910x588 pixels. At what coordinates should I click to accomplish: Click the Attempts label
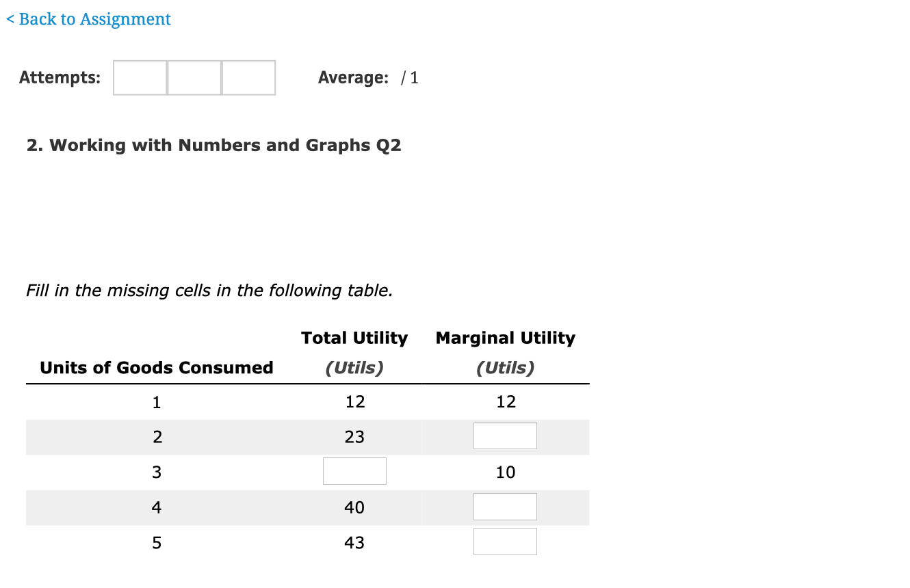coord(60,78)
